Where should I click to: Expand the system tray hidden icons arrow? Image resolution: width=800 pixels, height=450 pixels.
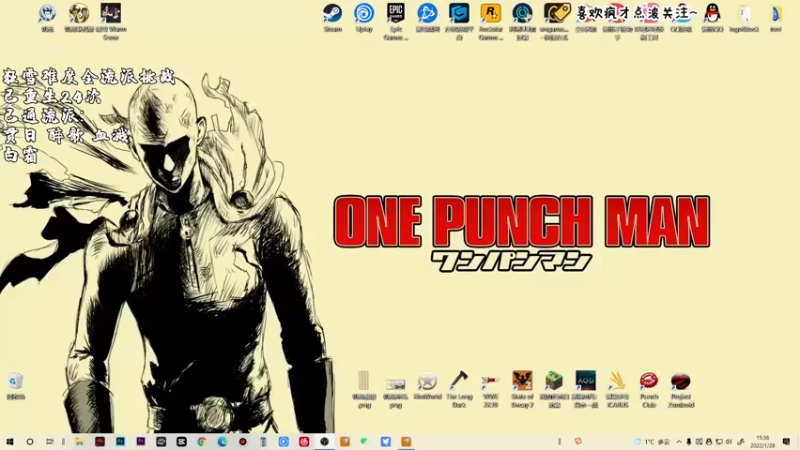[x=679, y=442]
